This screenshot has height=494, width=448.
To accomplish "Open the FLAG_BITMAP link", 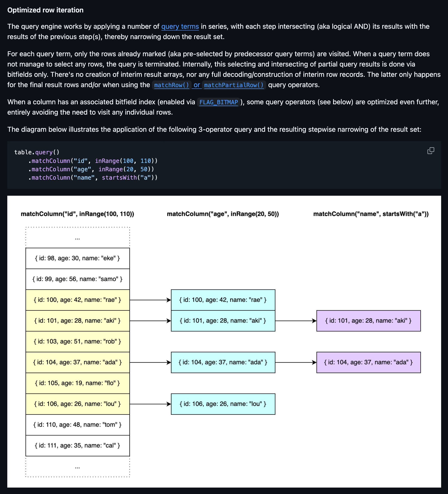I will coord(218,102).
